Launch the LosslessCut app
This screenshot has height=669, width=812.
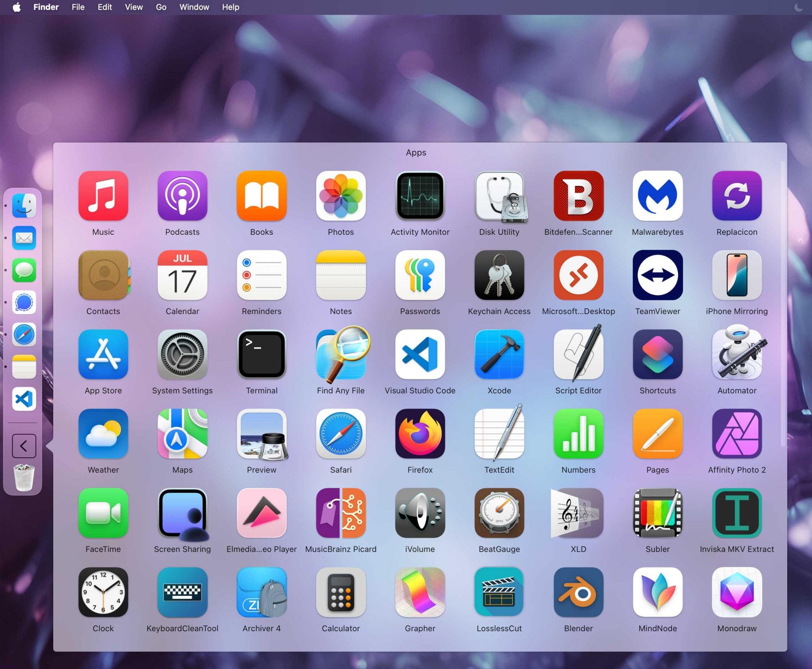[499, 592]
